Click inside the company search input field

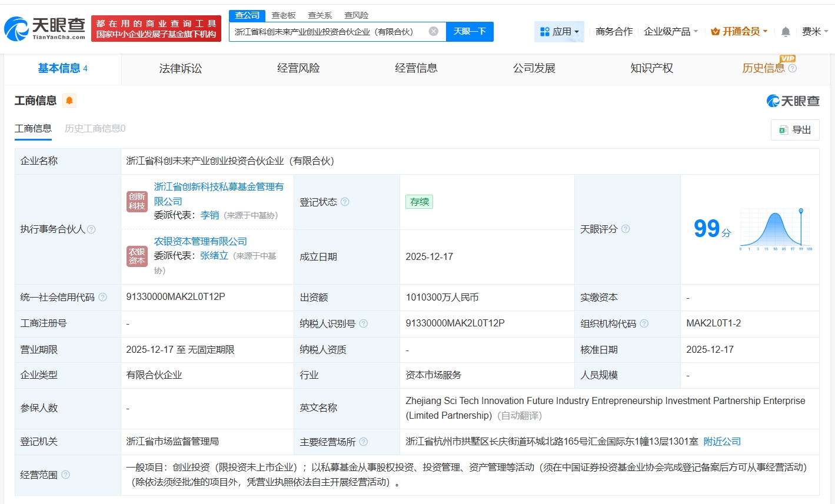coord(330,32)
